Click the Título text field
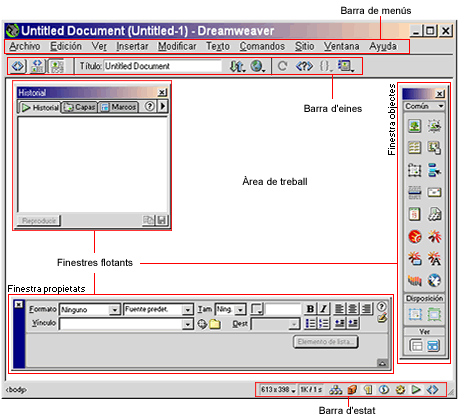This screenshot has height=420, width=460. coord(163,66)
